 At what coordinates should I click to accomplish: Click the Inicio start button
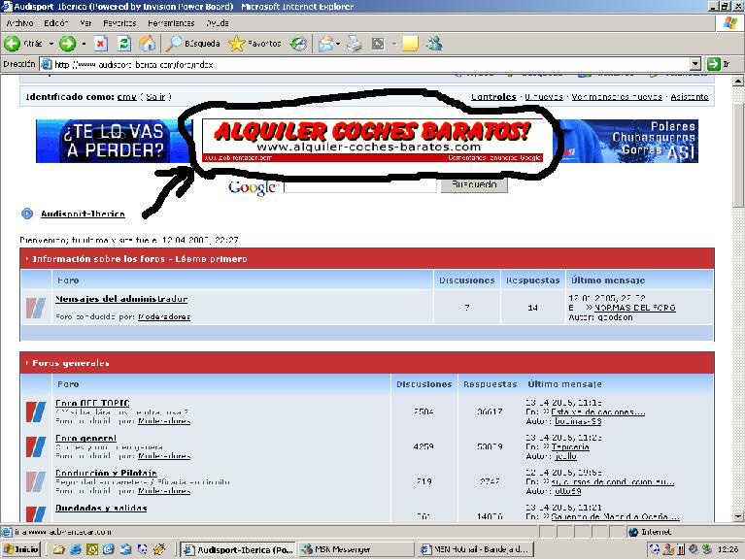pyautogui.click(x=21, y=549)
